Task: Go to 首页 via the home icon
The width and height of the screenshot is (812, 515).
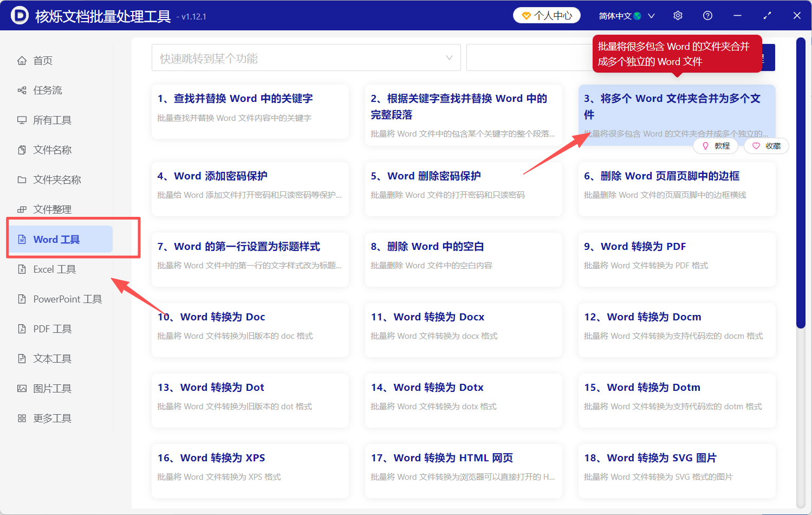Action: pos(43,60)
